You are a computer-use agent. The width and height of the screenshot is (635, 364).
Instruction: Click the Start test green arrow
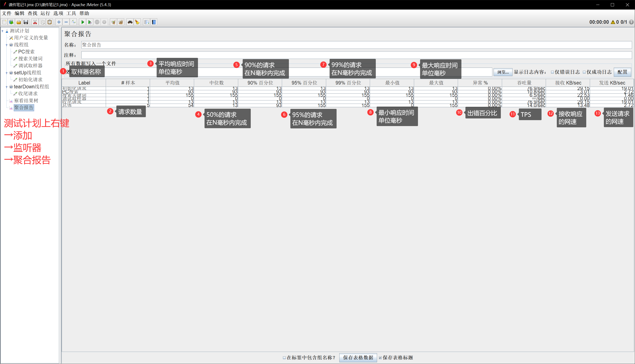[x=82, y=22]
